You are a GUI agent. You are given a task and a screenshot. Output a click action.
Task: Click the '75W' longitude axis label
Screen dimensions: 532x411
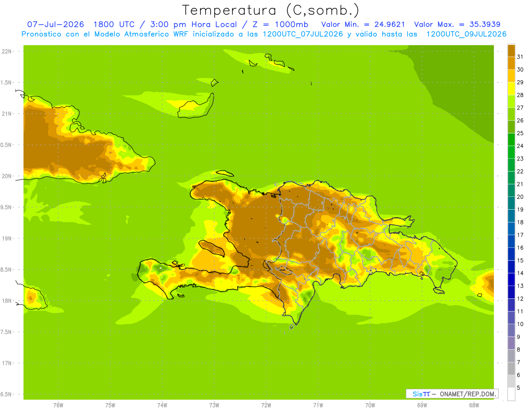110,405
